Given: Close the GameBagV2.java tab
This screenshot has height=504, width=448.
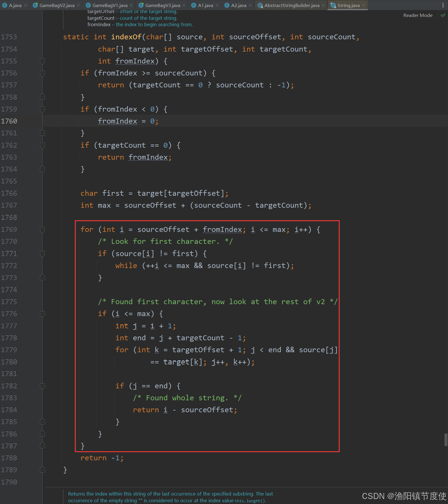Looking at the screenshot, I should point(78,5).
